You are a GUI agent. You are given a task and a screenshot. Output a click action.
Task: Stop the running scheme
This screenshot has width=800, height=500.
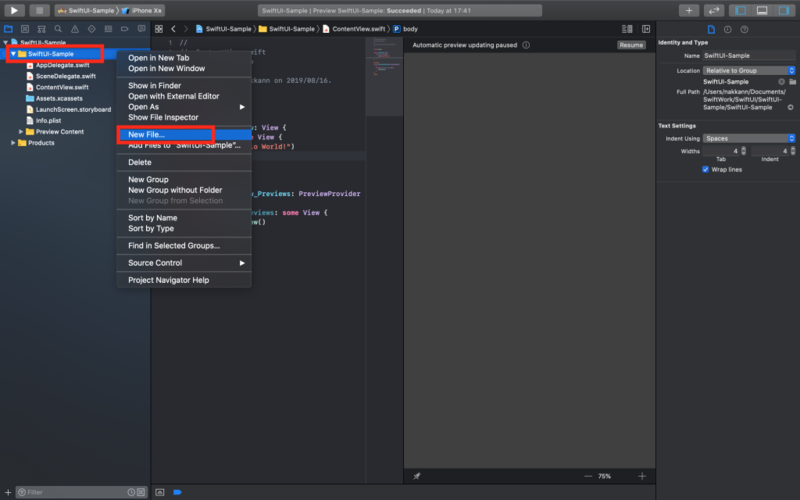[39, 10]
